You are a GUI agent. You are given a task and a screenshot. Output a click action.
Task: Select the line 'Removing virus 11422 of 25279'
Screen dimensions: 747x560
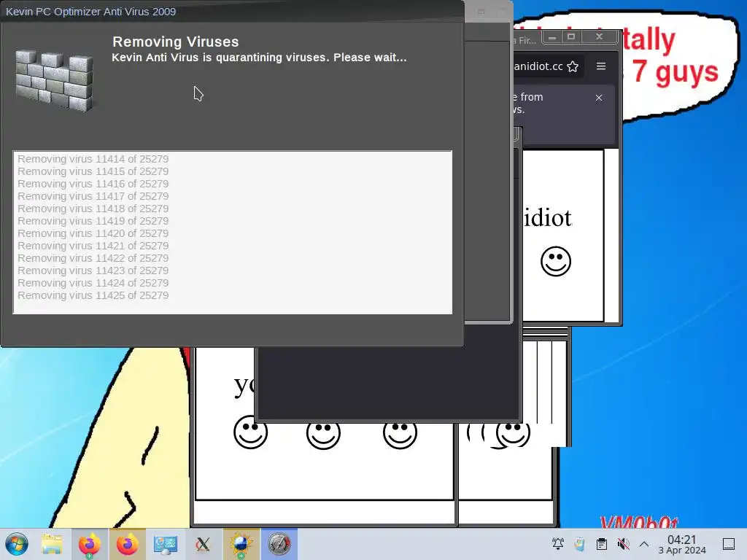click(x=93, y=257)
